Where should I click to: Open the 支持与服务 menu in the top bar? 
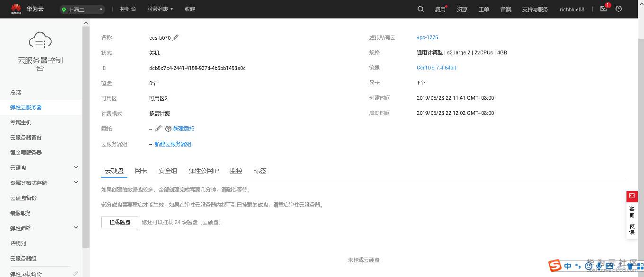(x=535, y=9)
